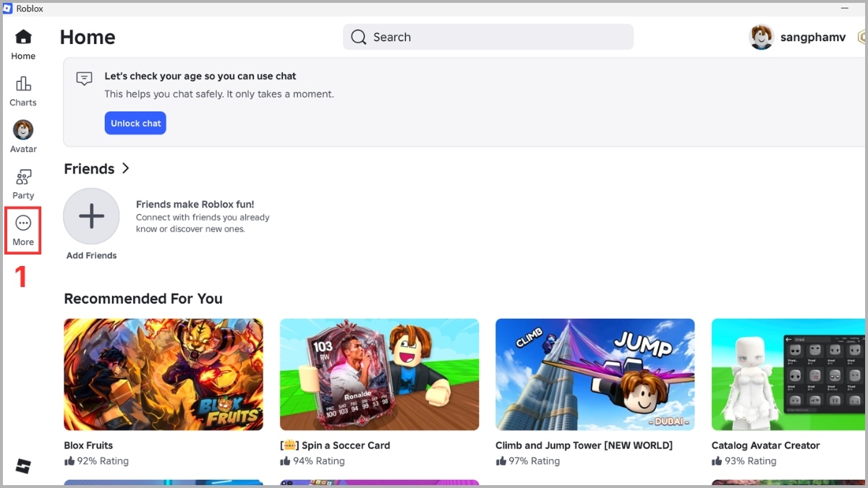Click thumbs-up icon under Climb and Jump Tower
868x488 pixels.
[x=501, y=461]
